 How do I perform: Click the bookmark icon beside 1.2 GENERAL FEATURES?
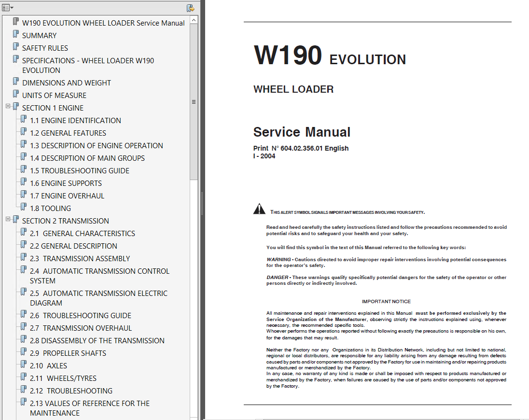tap(24, 132)
